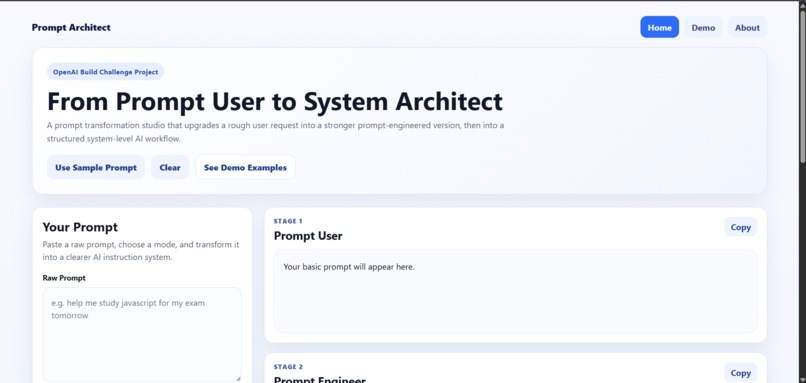Click the Your Prompt heading
This screenshot has width=806, height=383.
(x=80, y=227)
